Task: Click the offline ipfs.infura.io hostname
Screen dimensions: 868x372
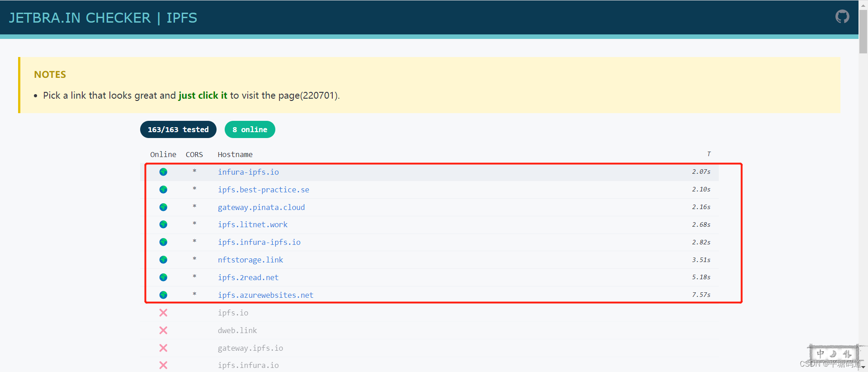Action: (248, 365)
